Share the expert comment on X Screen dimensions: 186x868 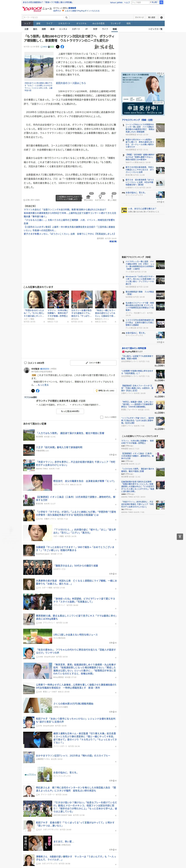click(33, 391)
